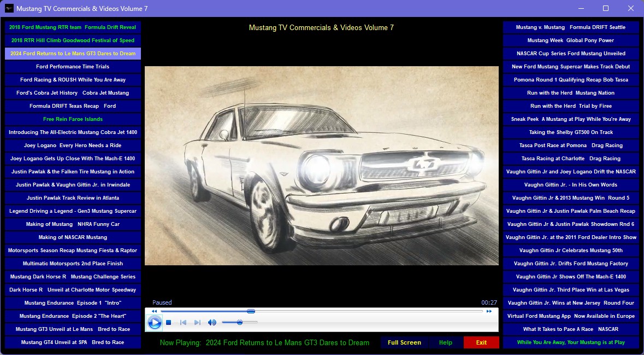Play 2018 Ford Mustang RTR team Formula Drift Reveal
Screen dimensions: 644x355
pos(73,27)
